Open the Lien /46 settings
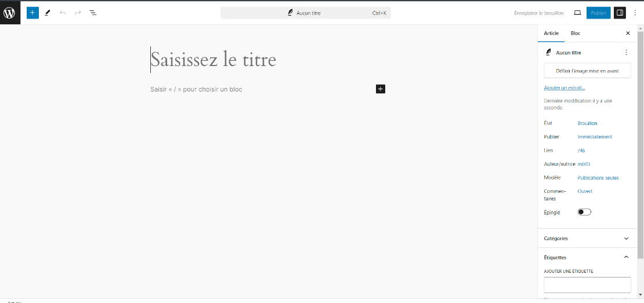The height and width of the screenshot is (303, 644). coord(581,151)
